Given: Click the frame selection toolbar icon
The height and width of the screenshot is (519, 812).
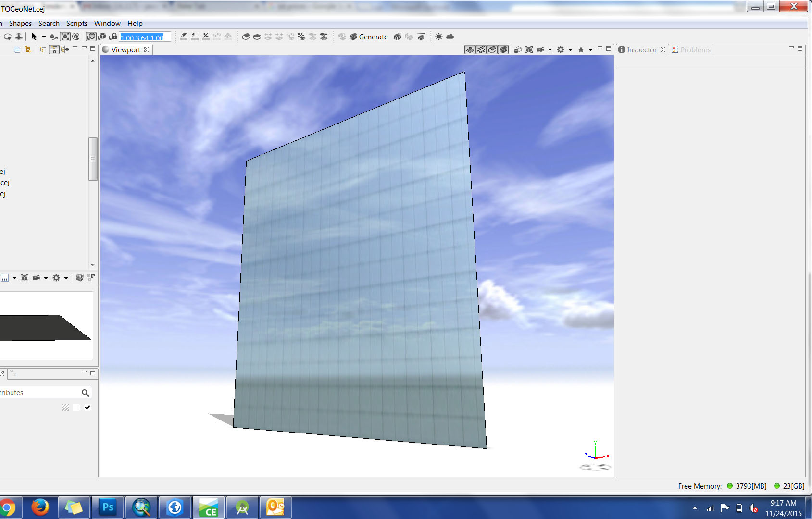Looking at the screenshot, I should coord(65,37).
